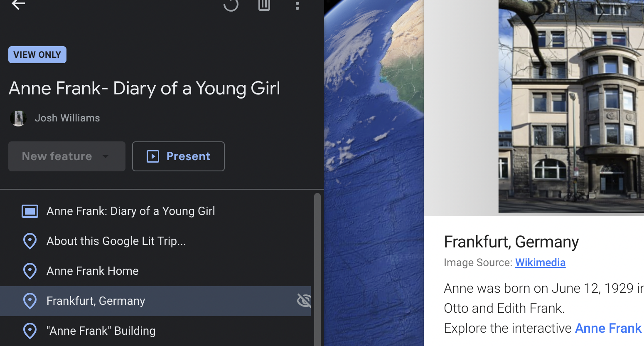Click the Frankfurt building photo
Screen dimensions: 644x346
coord(571,106)
